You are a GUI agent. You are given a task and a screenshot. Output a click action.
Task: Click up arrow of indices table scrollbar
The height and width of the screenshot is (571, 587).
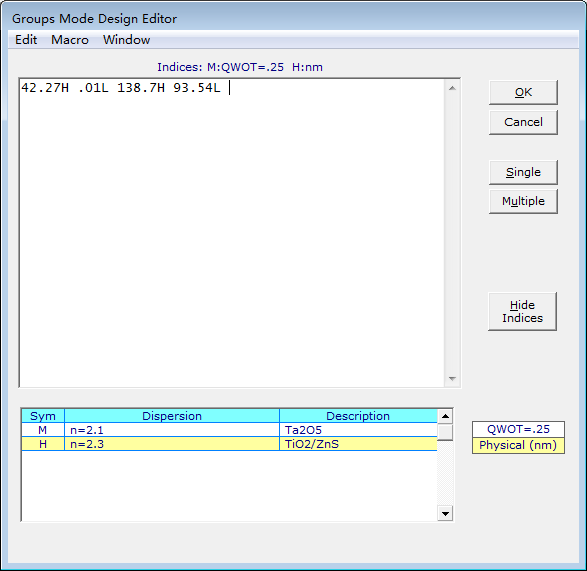[x=445, y=416]
